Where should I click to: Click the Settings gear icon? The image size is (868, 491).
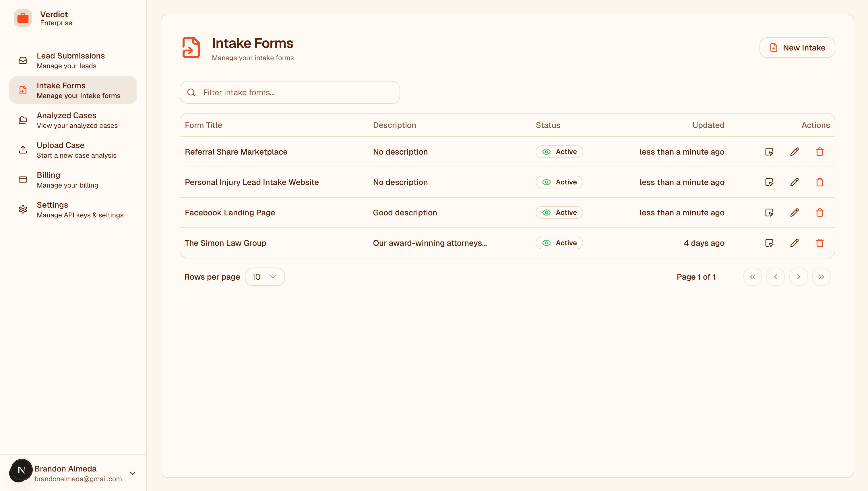(23, 209)
